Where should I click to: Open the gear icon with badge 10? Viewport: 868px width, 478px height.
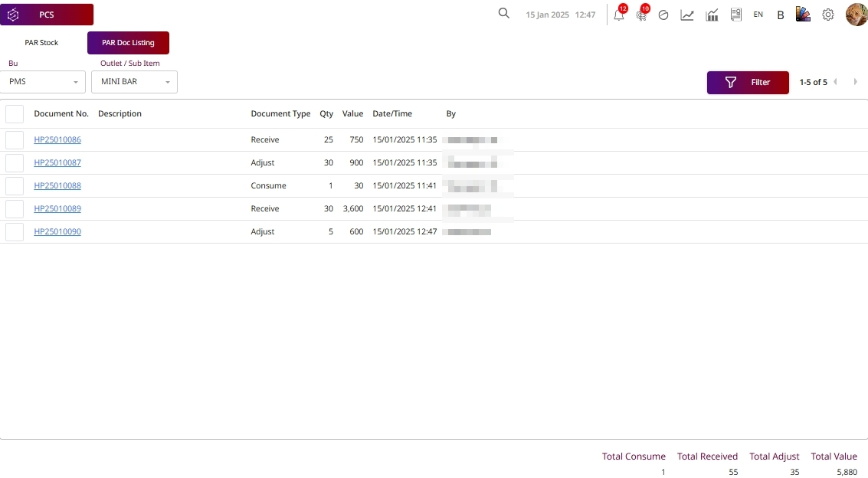pos(641,15)
